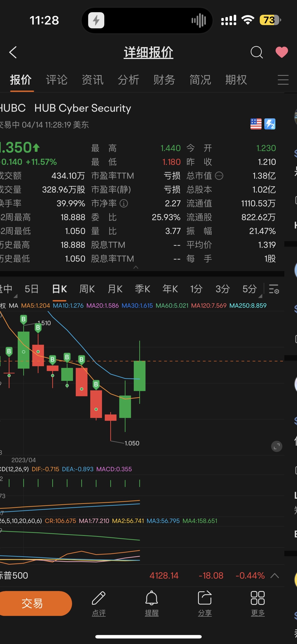
Task: Tap the MA250:8.859 indicator label
Action: (248, 305)
